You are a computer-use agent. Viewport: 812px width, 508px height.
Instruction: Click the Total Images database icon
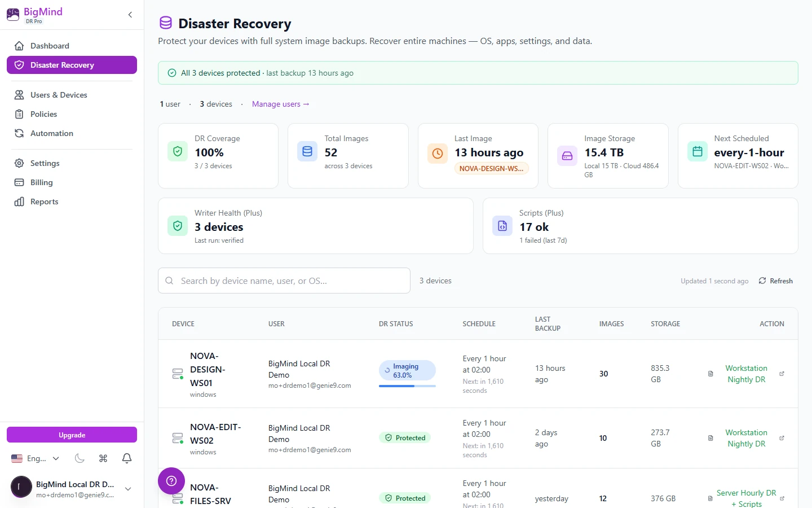[307, 151]
